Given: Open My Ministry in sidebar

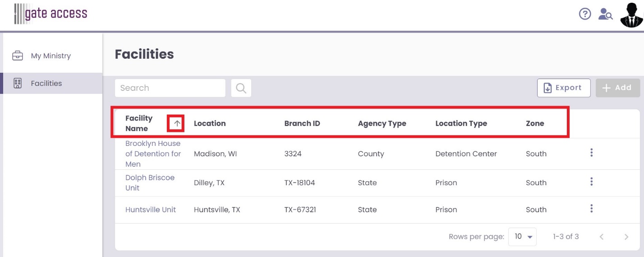Looking at the screenshot, I should pos(51,56).
